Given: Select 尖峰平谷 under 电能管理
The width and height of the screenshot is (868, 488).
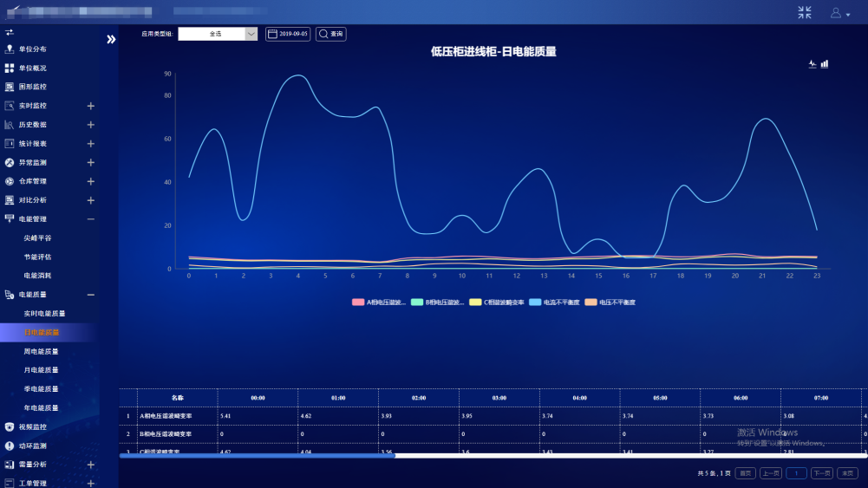Looking at the screenshot, I should pyautogui.click(x=37, y=237).
